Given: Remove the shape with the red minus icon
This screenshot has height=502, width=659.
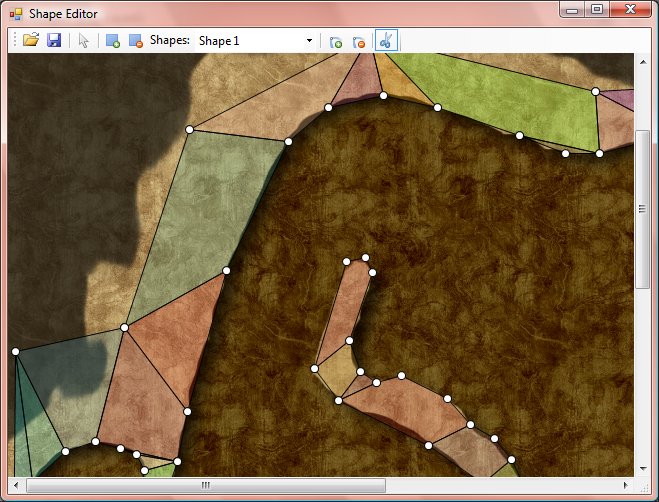Looking at the screenshot, I should point(135,41).
